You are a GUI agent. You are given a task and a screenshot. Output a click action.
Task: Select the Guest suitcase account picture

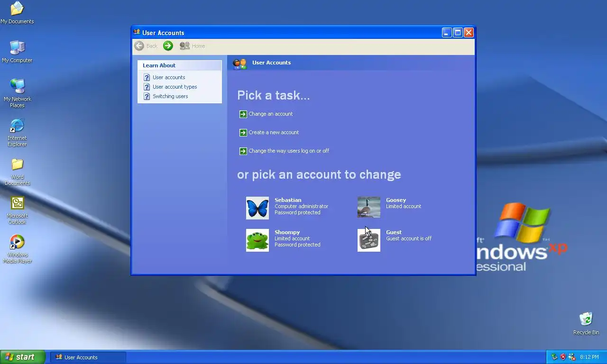point(369,240)
